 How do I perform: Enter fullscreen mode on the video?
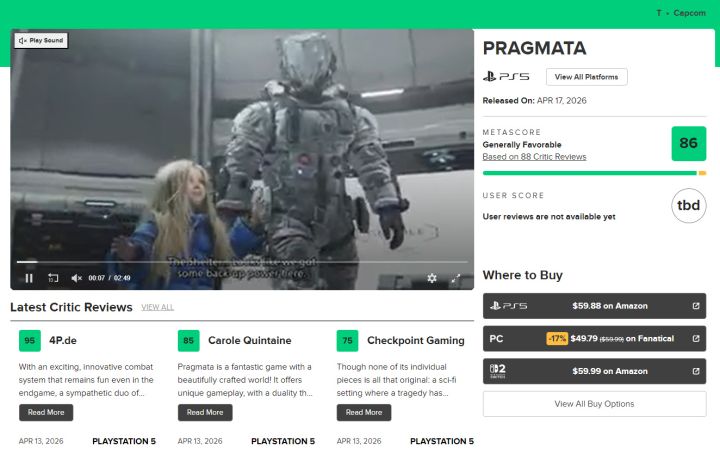click(x=456, y=278)
